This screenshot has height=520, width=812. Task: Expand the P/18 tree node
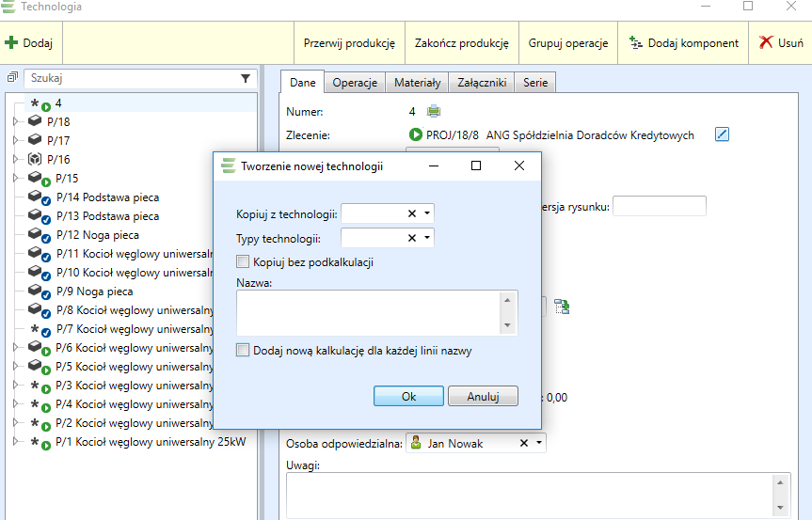click(x=15, y=122)
